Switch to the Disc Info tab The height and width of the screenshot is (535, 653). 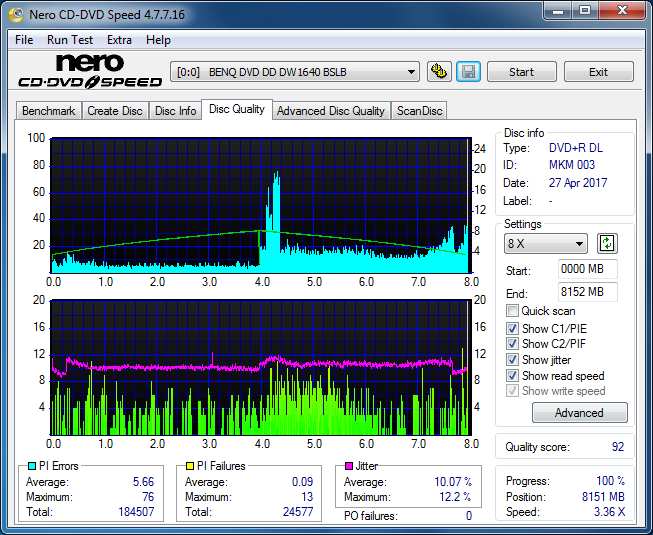point(175,111)
